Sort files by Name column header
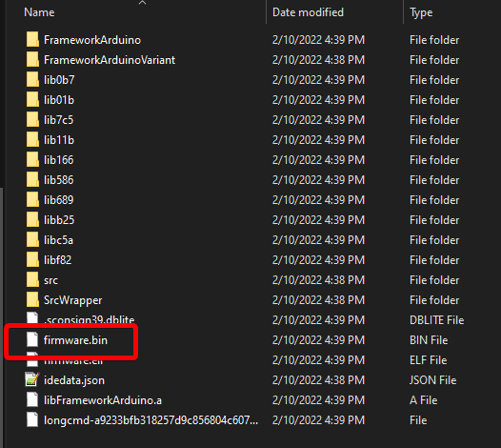The image size is (501, 448). click(39, 12)
